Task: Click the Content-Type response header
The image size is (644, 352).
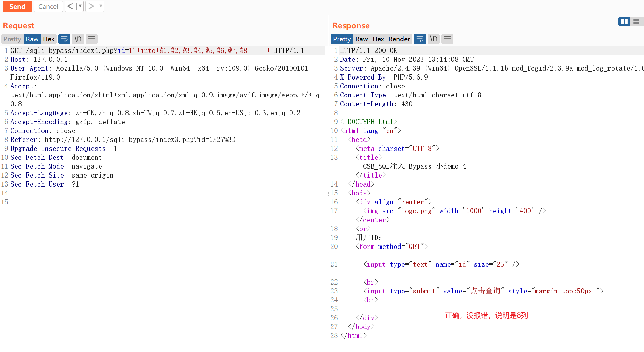Action: point(410,95)
